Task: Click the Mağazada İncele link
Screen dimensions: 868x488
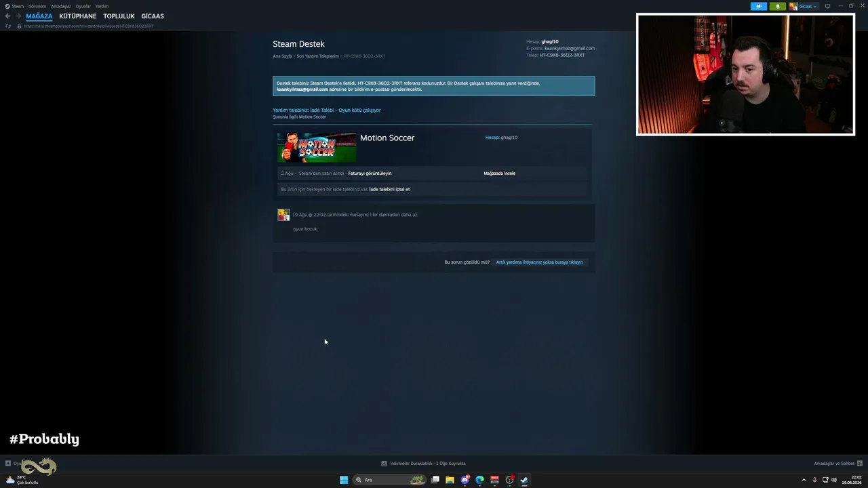Action: click(x=499, y=174)
